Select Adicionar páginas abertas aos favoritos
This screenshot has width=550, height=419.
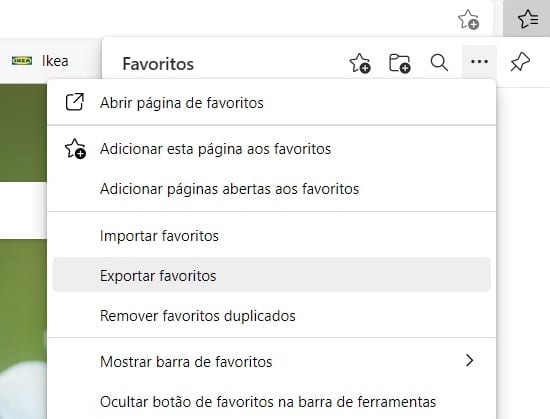(x=271, y=189)
